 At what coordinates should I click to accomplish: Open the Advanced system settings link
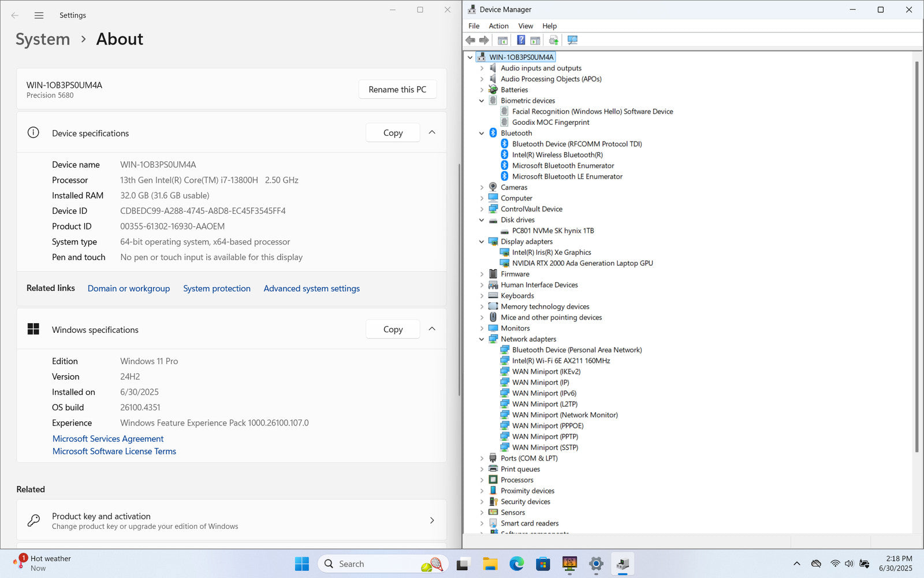pos(311,288)
